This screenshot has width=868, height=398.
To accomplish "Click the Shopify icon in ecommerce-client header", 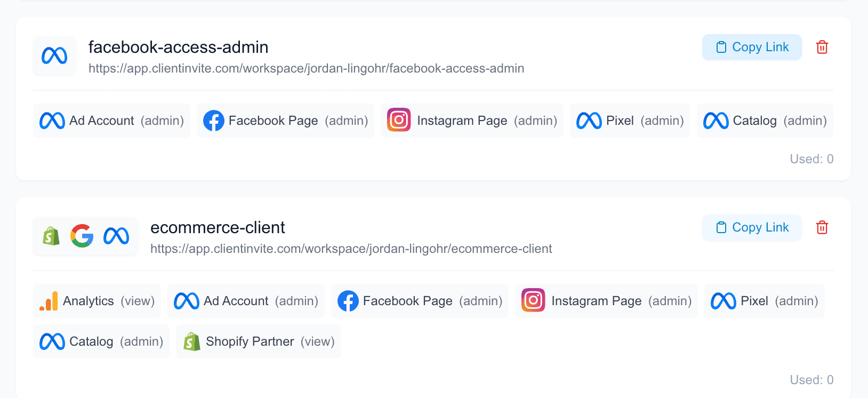I will pos(51,236).
